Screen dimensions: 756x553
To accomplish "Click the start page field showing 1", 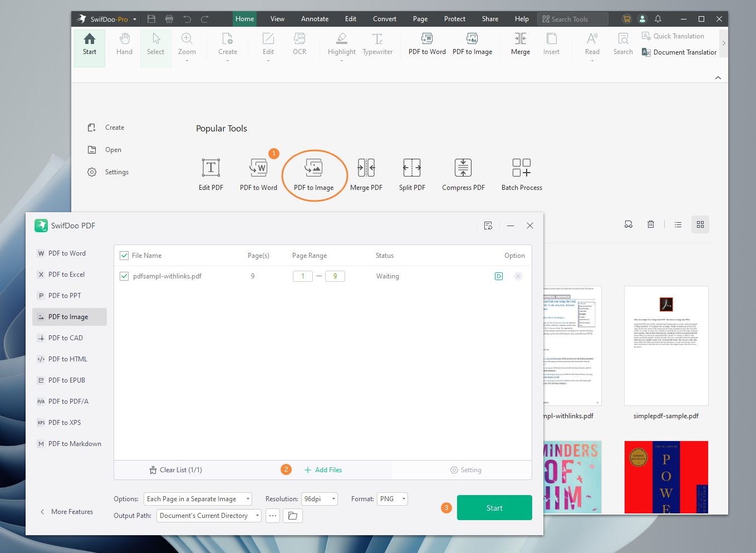I will pyautogui.click(x=303, y=276).
